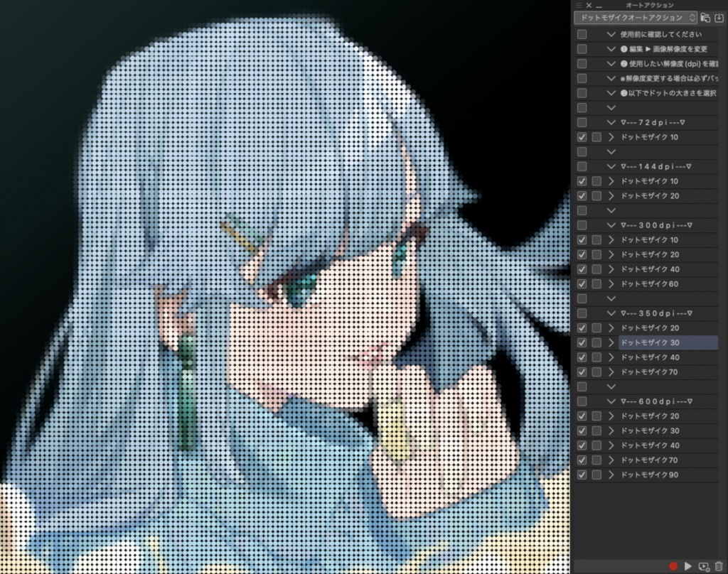Screen dimensions: 728x574
Task: Click the green tassel earring on canvas
Action: pos(187,392)
